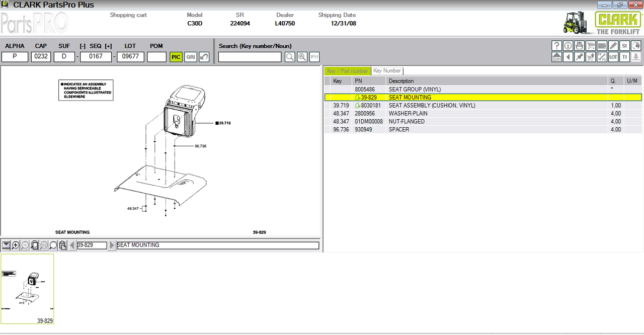Click the pencil edit icon
The height and width of the screenshot is (335, 644).
click(613, 46)
